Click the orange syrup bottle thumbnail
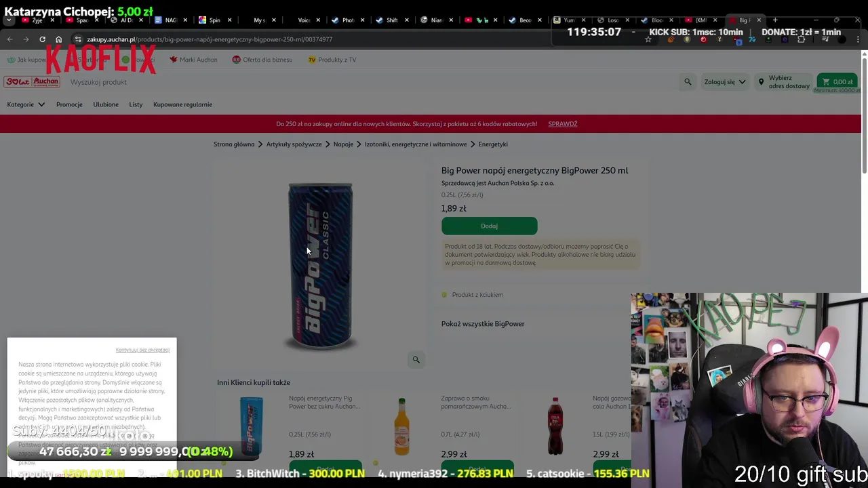The width and height of the screenshot is (868, 488). coord(401,426)
